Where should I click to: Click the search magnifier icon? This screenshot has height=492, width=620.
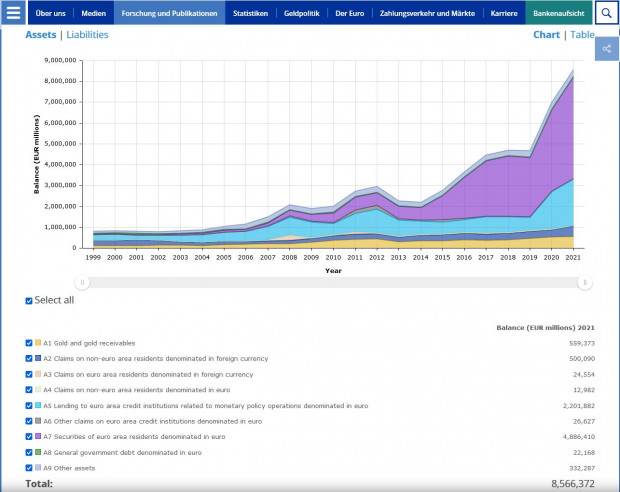tap(606, 13)
